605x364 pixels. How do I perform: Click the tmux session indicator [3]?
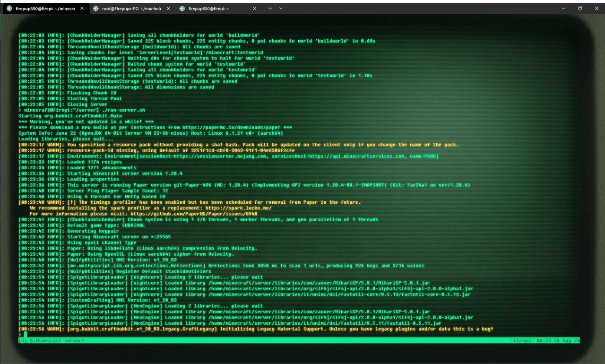[x=22, y=340]
